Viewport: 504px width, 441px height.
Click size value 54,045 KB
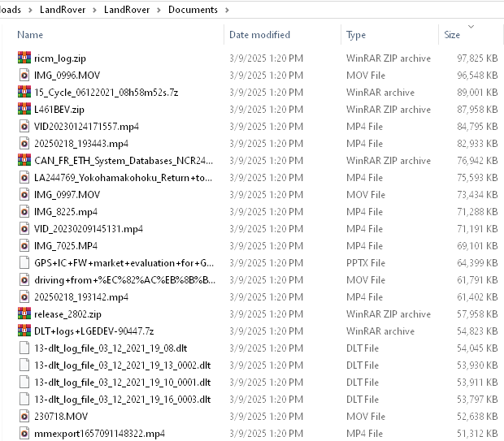point(477,348)
